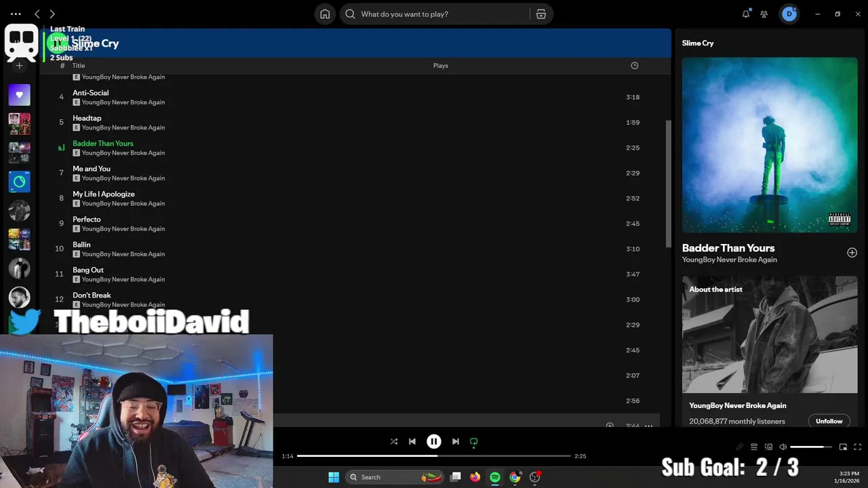The height and width of the screenshot is (488, 868).
Task: Click the Spotify taskbar icon
Action: point(495,477)
